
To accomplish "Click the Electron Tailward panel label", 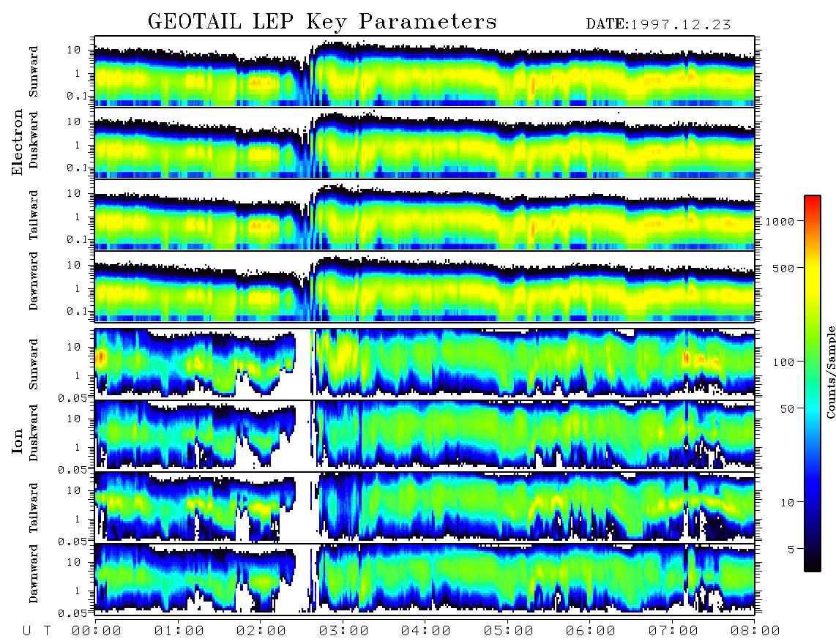I will (x=34, y=215).
